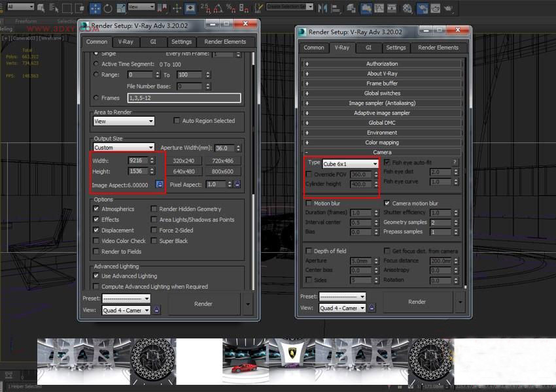Click the Mirror tool icon
Screen dimensions: 556x392
[x=322, y=8]
